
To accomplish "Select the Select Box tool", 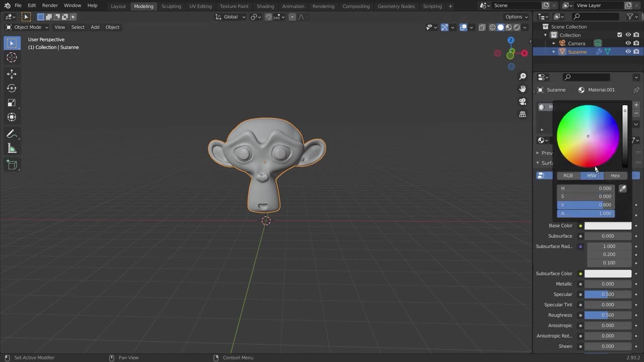I will (x=12, y=43).
